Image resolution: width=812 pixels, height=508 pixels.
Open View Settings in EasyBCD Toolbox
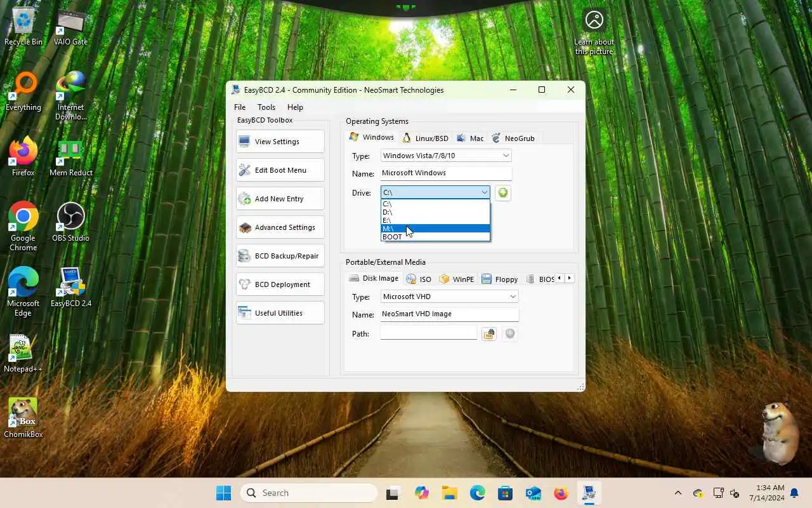[280, 142]
